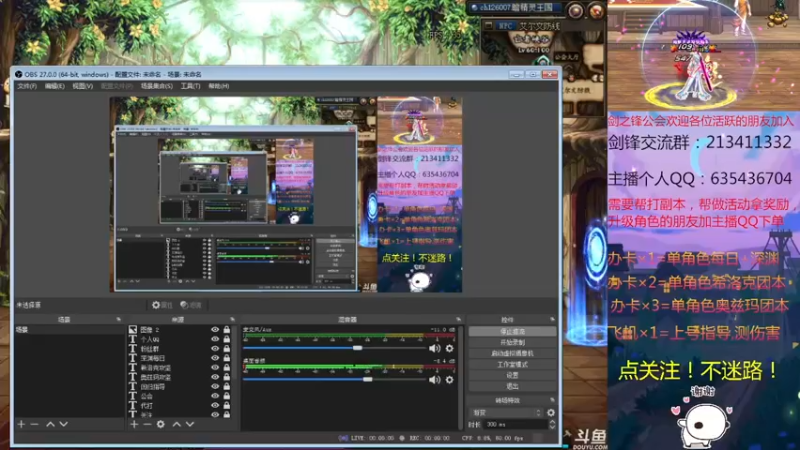
Task: Hide the 粉丝群 source via eye icon
Action: [x=215, y=349]
